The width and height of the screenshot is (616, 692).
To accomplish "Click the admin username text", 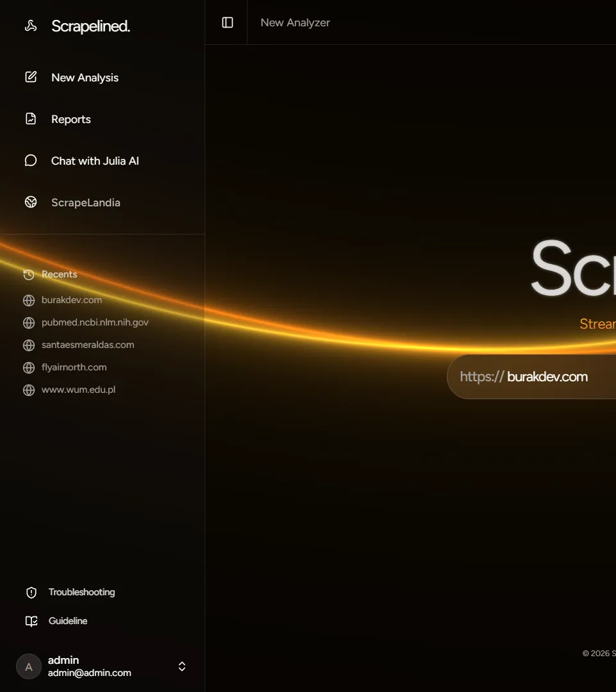I will coord(63,660).
